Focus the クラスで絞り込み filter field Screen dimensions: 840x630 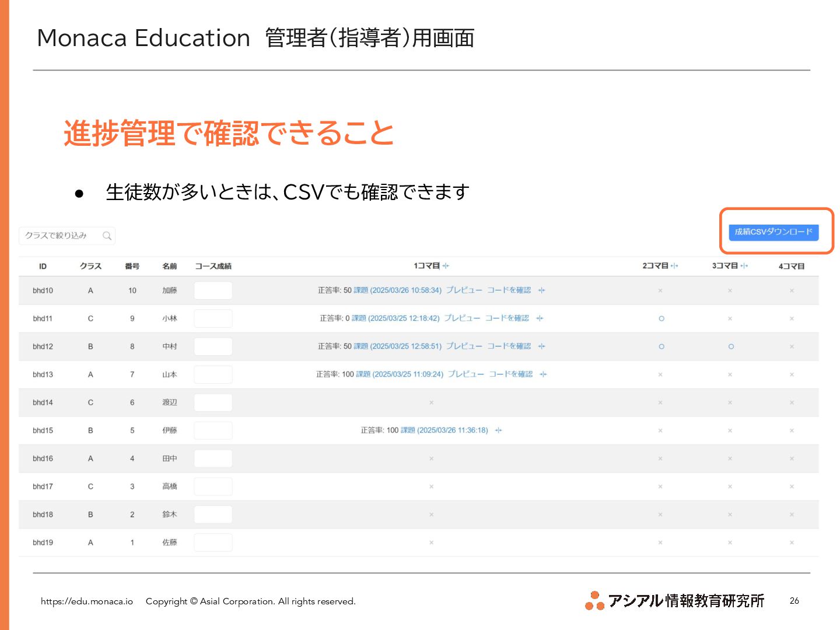pos(67,236)
